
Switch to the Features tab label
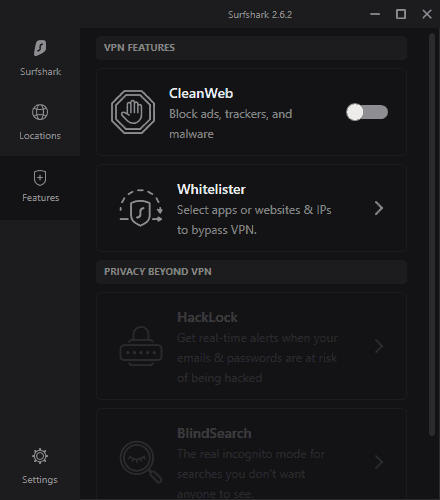(40, 198)
